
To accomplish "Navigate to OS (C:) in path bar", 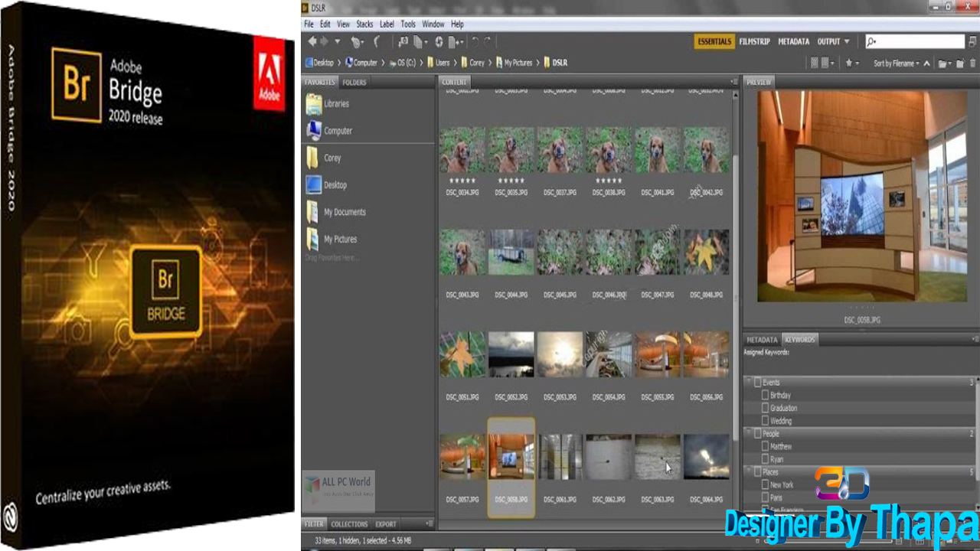I will point(401,63).
